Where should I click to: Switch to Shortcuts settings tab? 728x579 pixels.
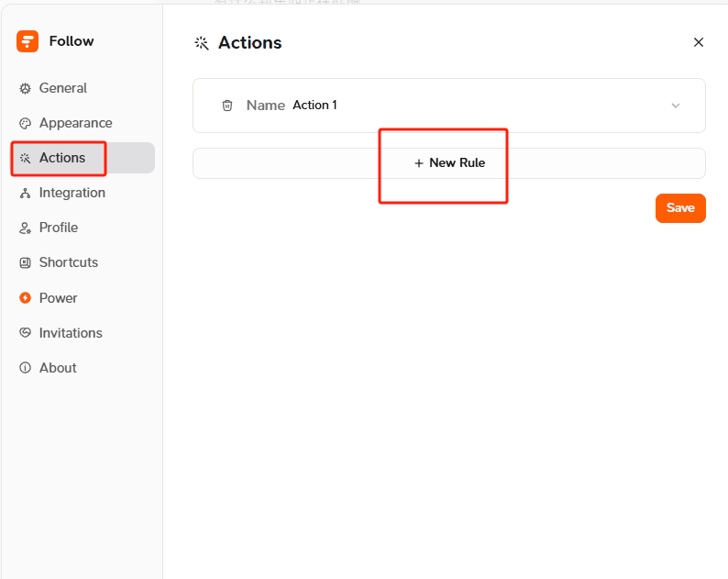(x=83, y=262)
